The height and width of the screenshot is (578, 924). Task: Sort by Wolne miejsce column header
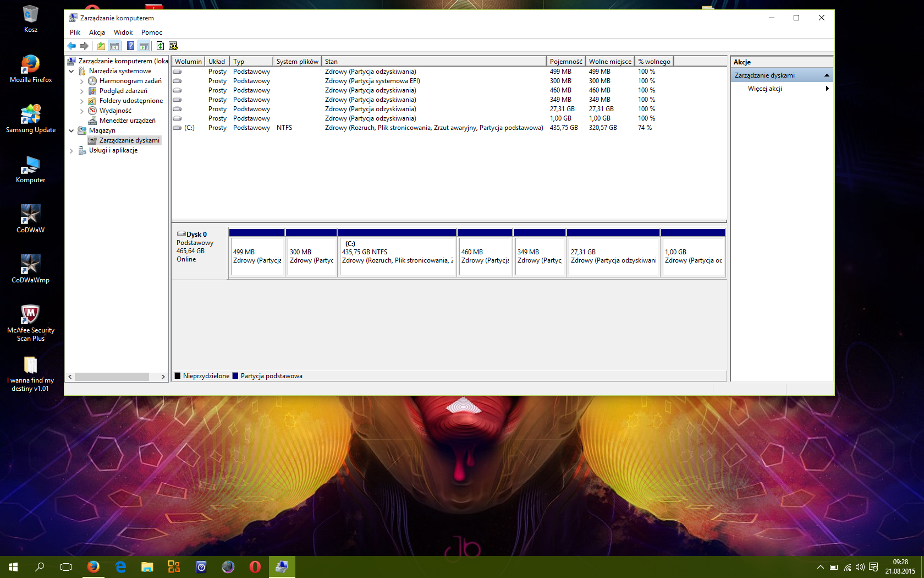(x=610, y=62)
